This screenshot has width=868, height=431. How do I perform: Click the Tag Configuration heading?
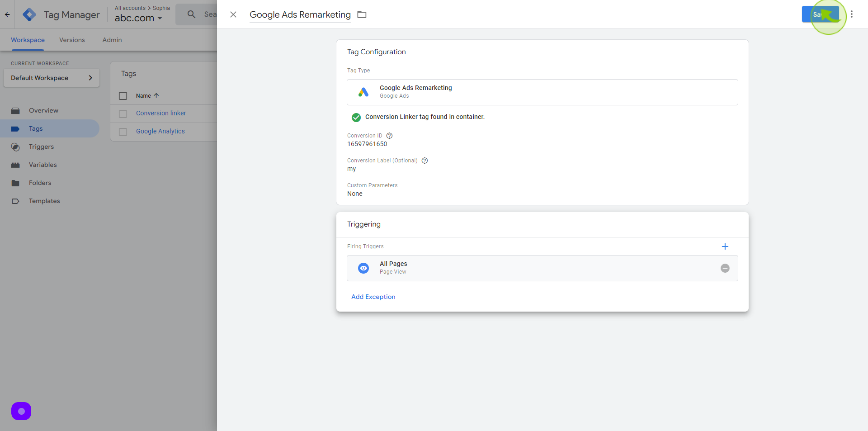pos(377,52)
